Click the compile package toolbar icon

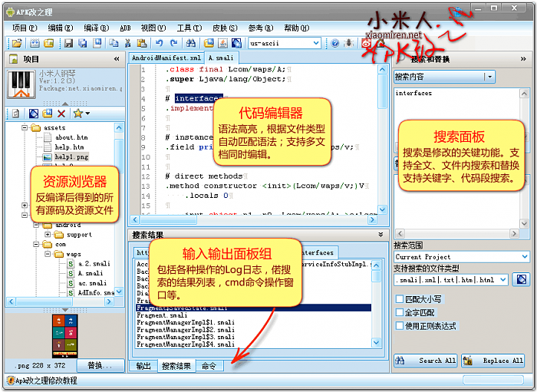tap(209, 43)
